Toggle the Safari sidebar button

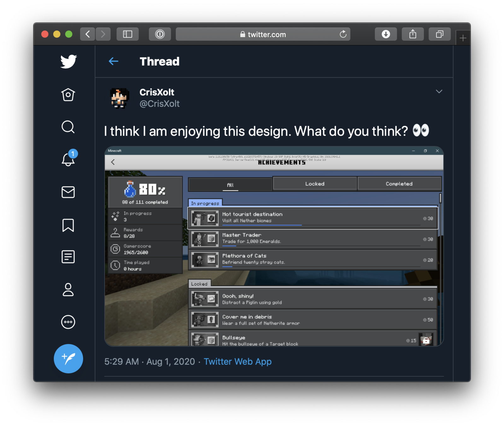[128, 34]
